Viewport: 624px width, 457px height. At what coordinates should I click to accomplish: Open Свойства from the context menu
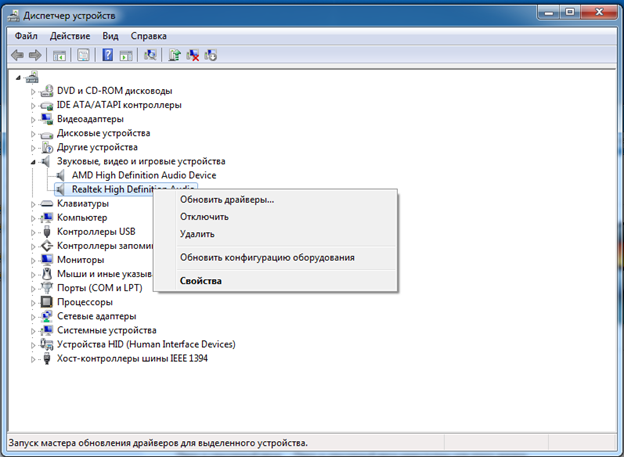tap(201, 280)
